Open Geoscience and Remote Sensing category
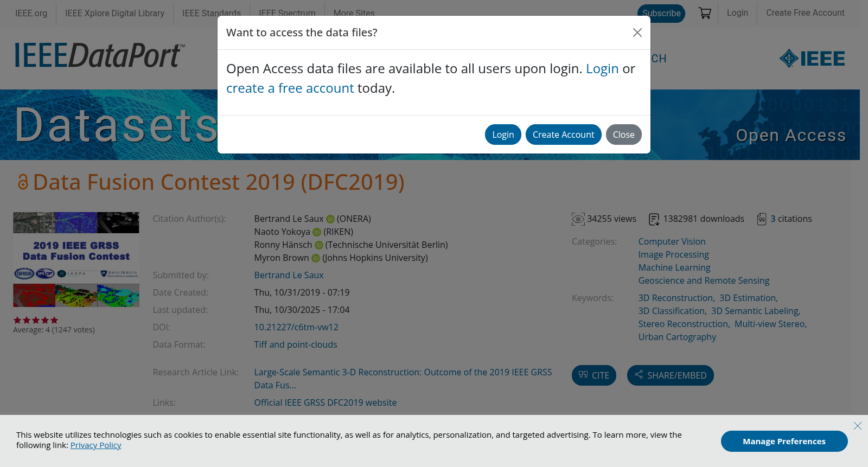Viewport: 868px width, 467px height. point(704,281)
